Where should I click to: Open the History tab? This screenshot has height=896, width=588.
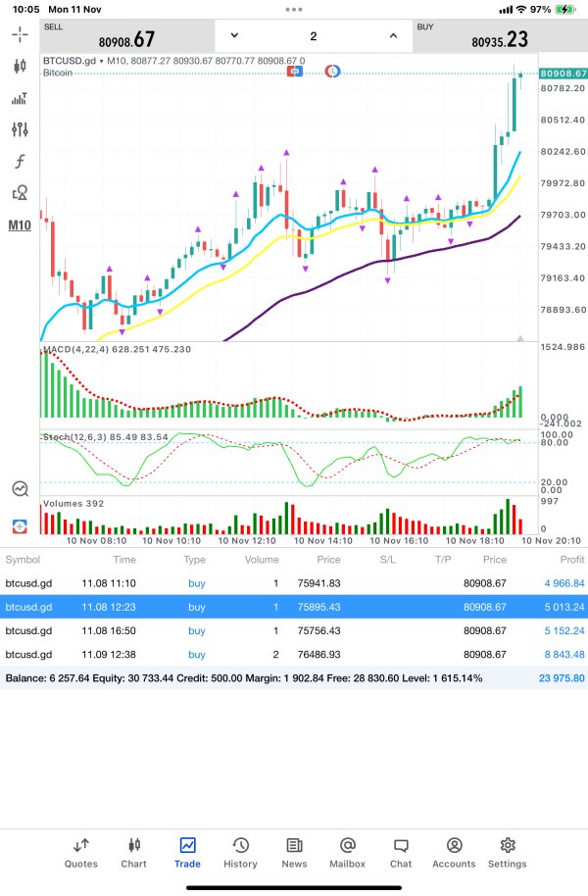pyautogui.click(x=240, y=853)
